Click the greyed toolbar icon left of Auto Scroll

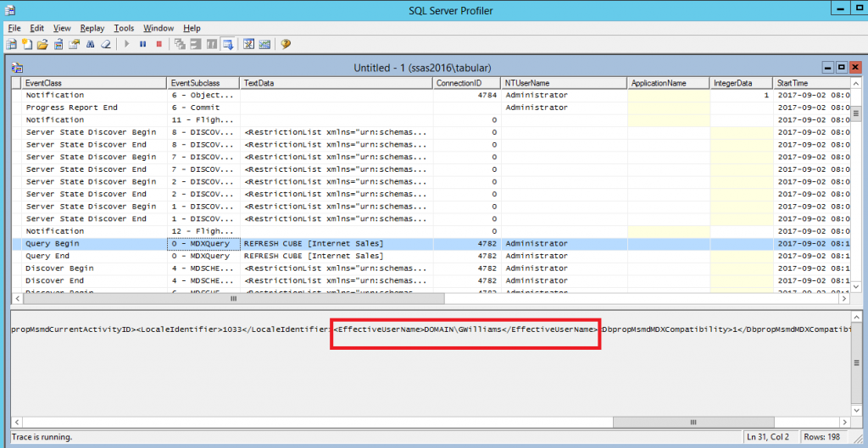tap(212, 44)
